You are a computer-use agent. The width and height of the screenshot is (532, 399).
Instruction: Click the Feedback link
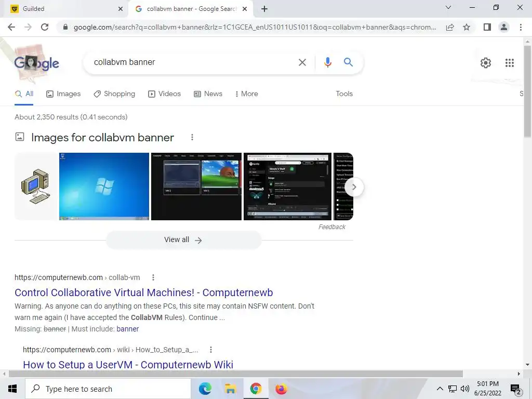coord(332,227)
